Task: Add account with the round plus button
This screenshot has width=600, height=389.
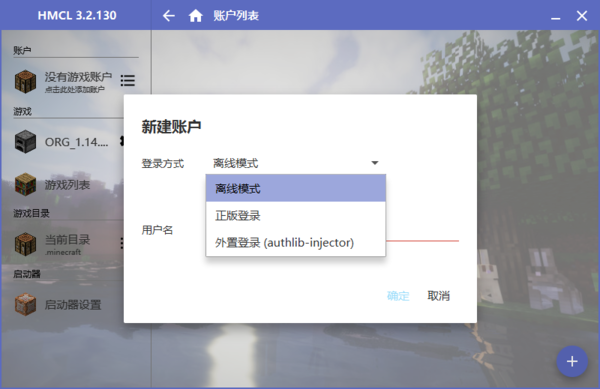Action: tap(572, 361)
